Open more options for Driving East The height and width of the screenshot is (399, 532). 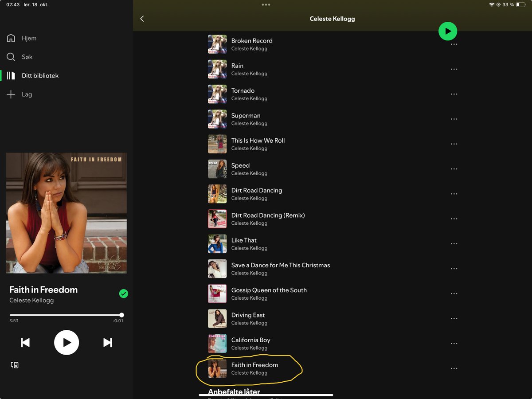pos(454,318)
